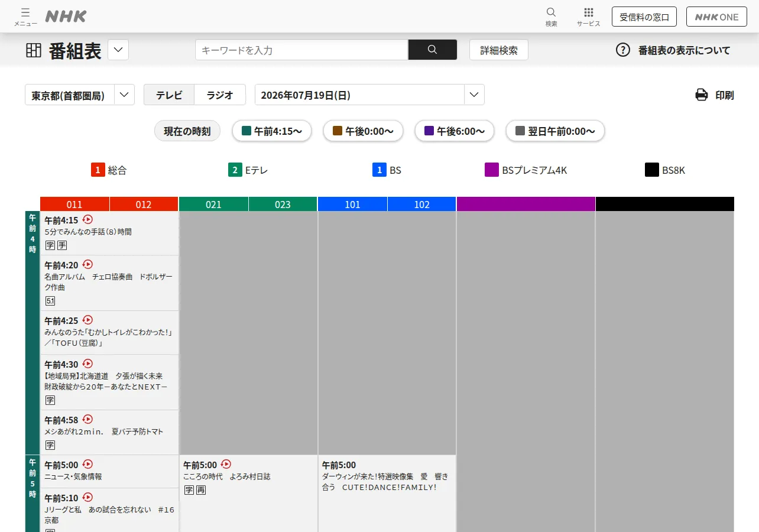Image resolution: width=759 pixels, height=532 pixels.
Task: Click the play icon beside 午前4:20
Action: (88, 264)
